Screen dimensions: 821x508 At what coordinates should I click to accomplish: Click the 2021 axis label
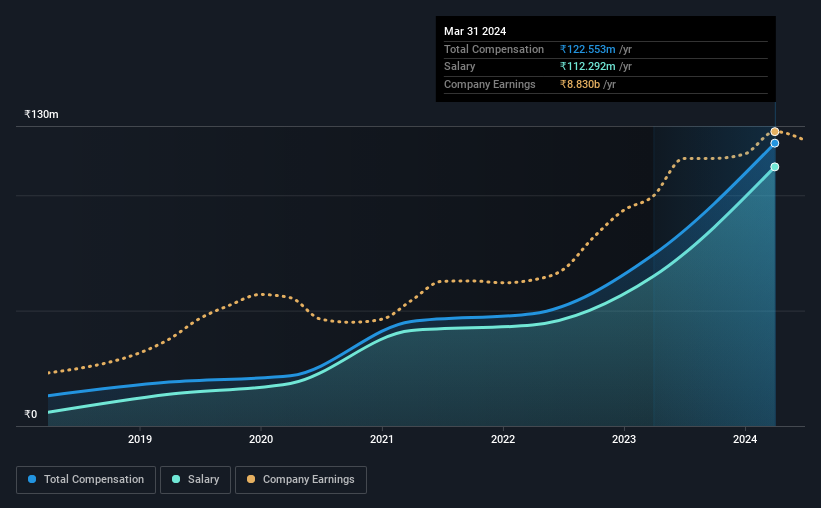pyautogui.click(x=382, y=439)
